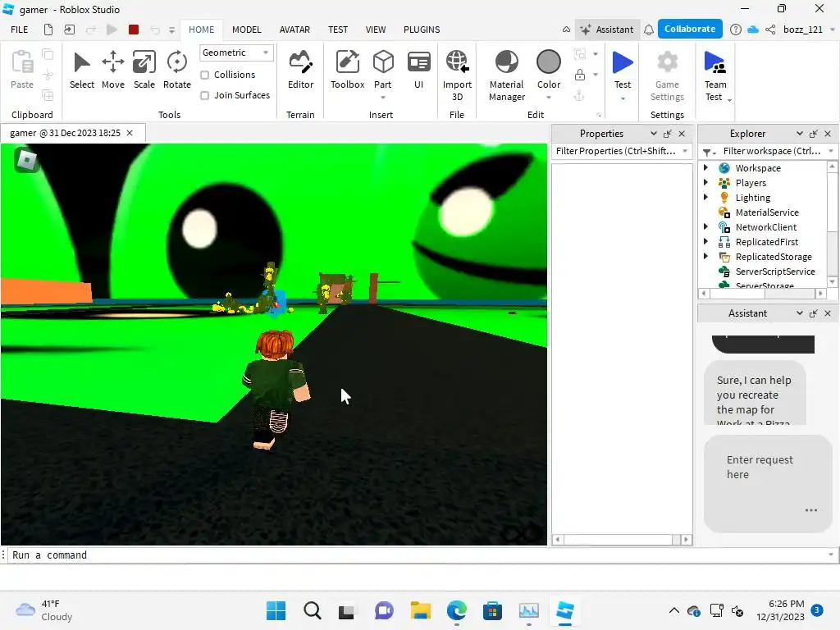Enable the Join Surfaces checkbox
The height and width of the screenshot is (630, 840).
204,95
